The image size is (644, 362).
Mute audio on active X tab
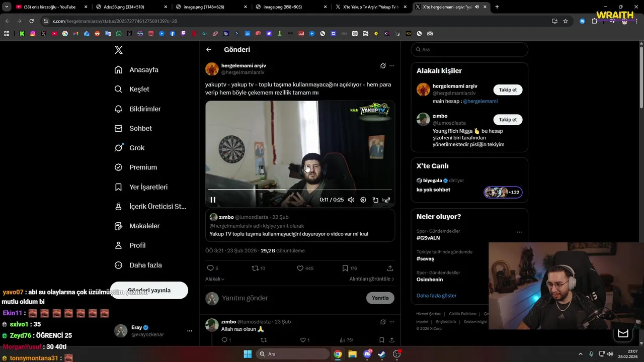[x=477, y=7]
